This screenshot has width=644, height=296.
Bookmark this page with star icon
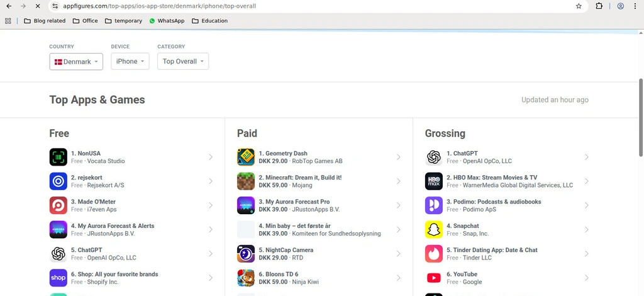click(x=579, y=6)
